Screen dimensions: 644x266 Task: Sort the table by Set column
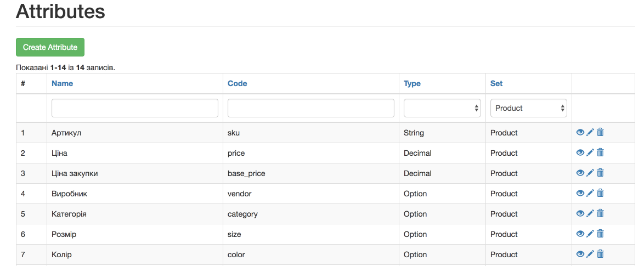tap(496, 83)
